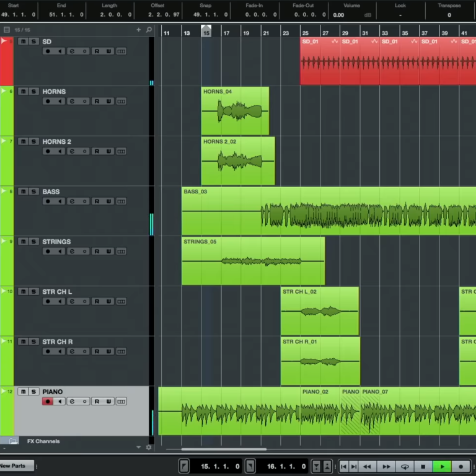Disable record enable on PIANO track
This screenshot has height=476, width=476.
[48, 402]
